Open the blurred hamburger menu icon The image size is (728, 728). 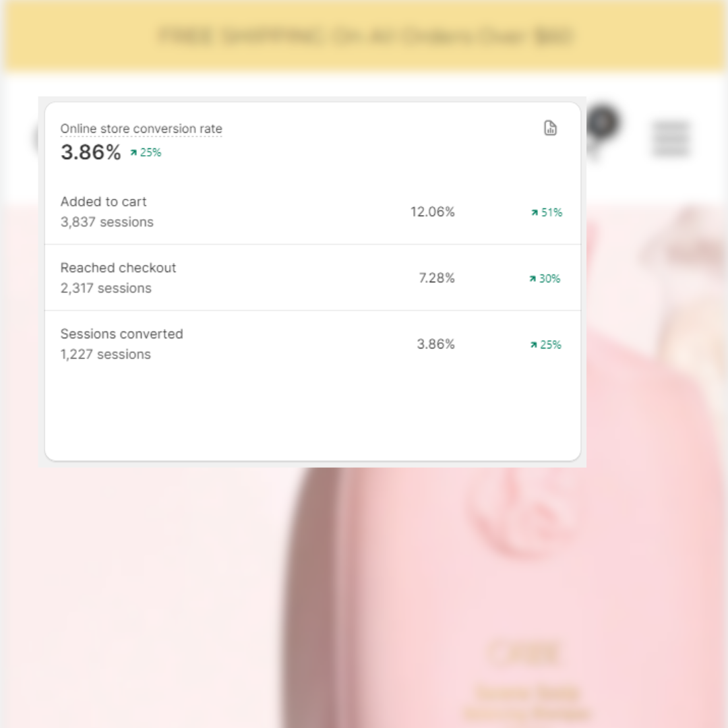pyautogui.click(x=670, y=139)
